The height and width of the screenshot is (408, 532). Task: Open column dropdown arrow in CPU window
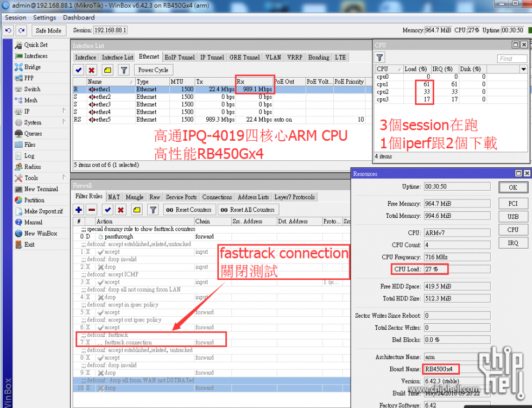[x=523, y=69]
